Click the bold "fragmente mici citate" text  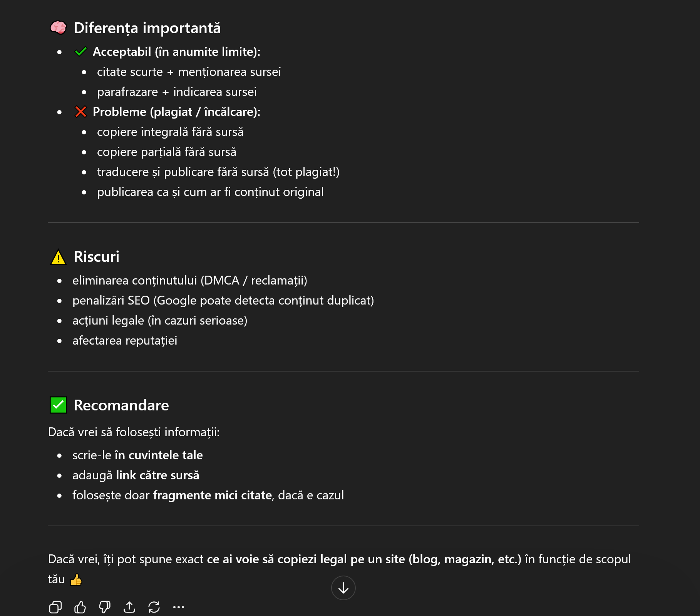click(213, 495)
